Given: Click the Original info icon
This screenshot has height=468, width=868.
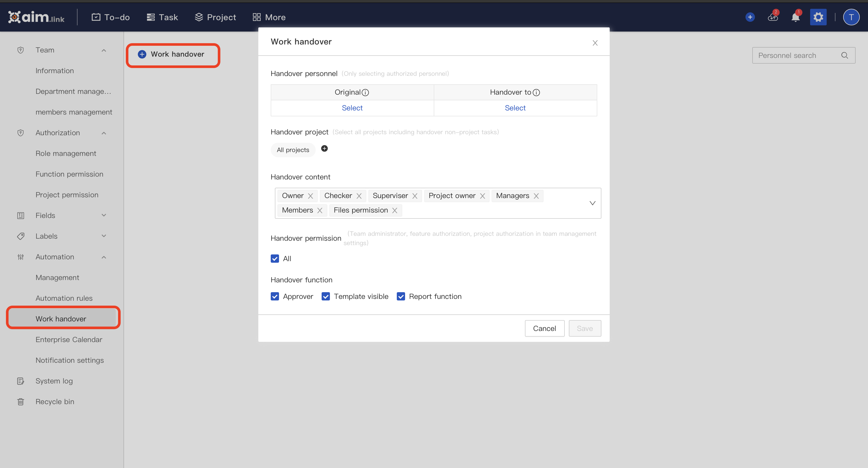Looking at the screenshot, I should pyautogui.click(x=365, y=92).
